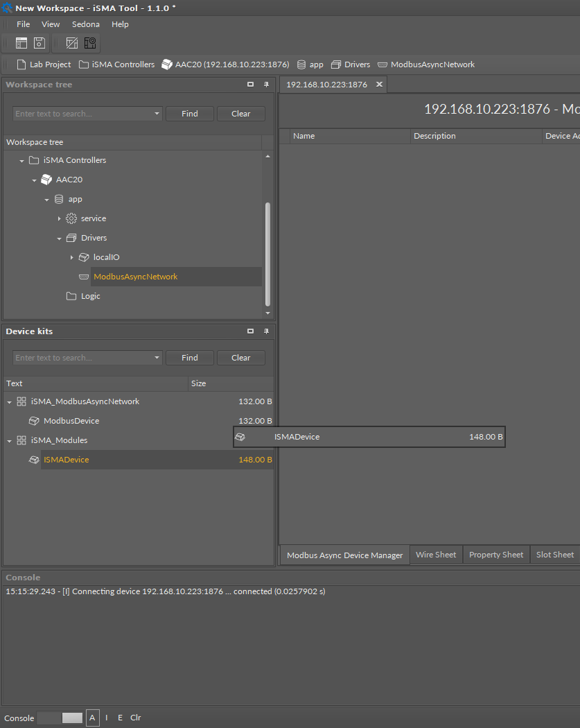Select the app database icon in tree
This screenshot has height=728, width=580.
pyautogui.click(x=59, y=199)
